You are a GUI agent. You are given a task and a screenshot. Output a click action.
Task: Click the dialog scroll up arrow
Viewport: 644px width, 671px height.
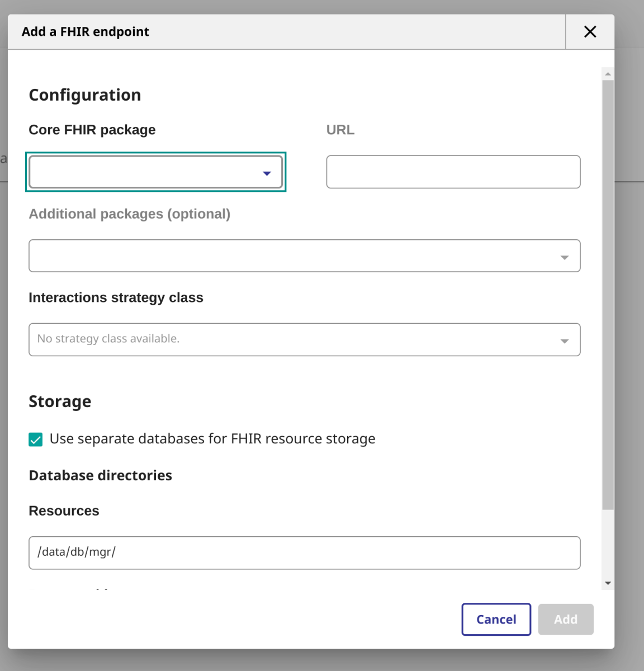click(608, 74)
